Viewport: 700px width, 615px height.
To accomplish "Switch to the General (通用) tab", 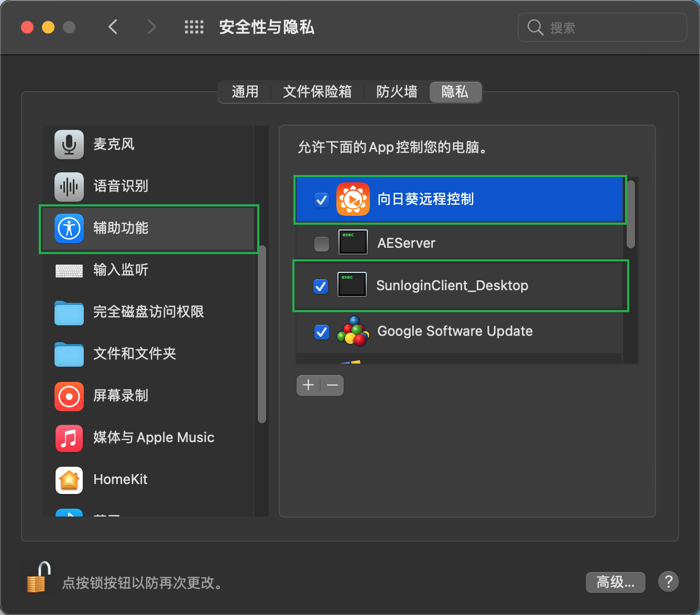I will [245, 92].
